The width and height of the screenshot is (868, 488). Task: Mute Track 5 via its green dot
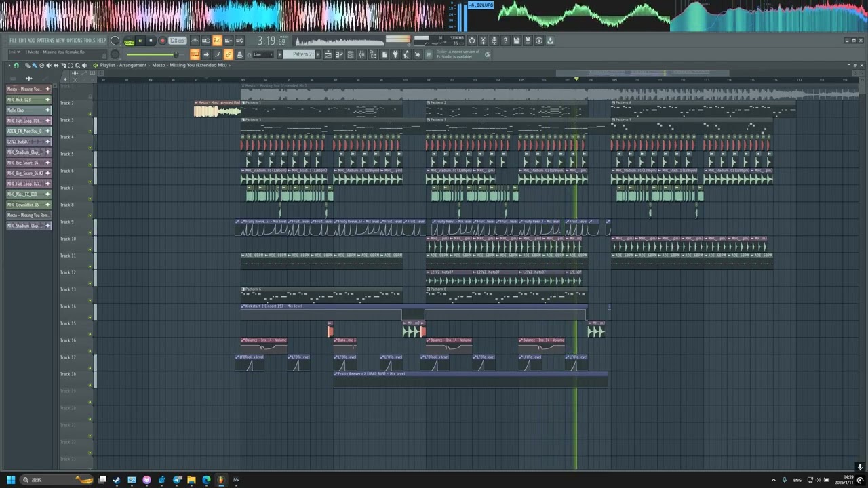point(90,165)
